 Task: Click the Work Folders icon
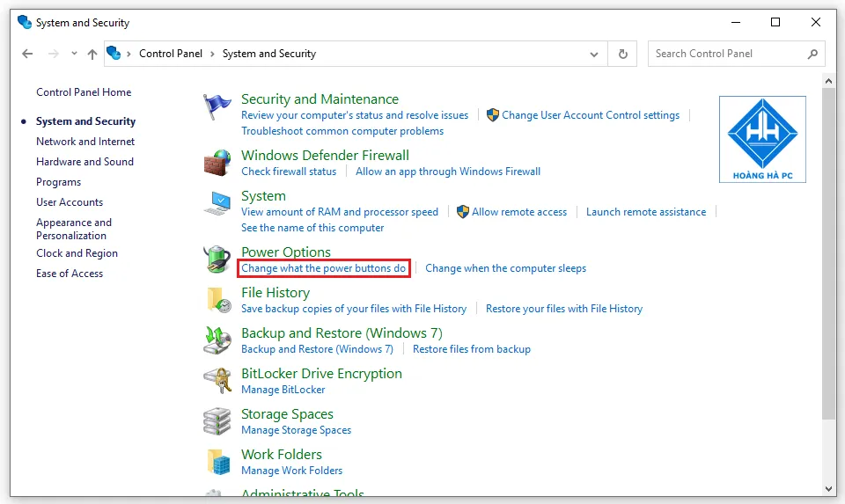click(217, 462)
